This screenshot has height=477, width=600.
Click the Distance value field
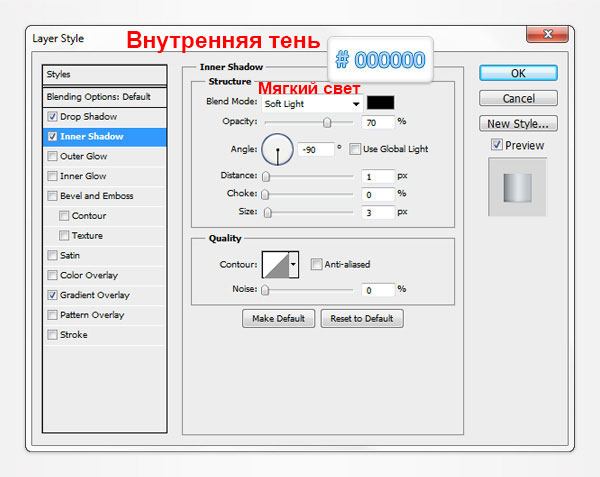point(378,177)
